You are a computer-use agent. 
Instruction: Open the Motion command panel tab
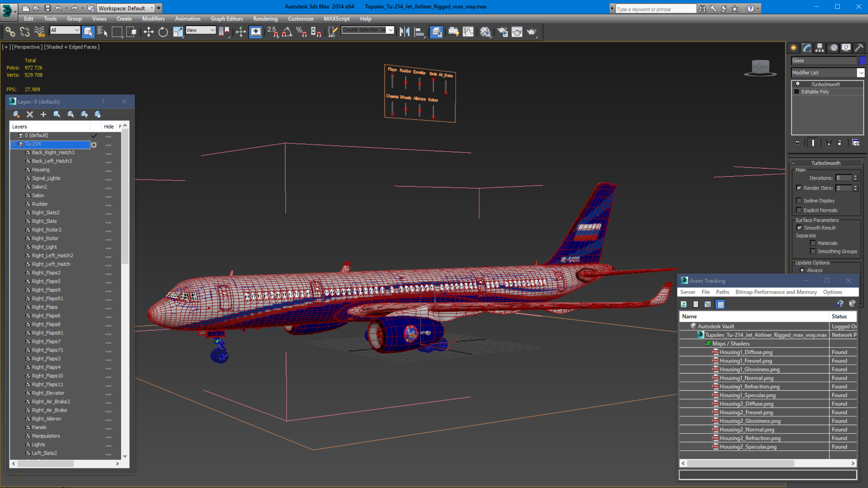pos(833,48)
